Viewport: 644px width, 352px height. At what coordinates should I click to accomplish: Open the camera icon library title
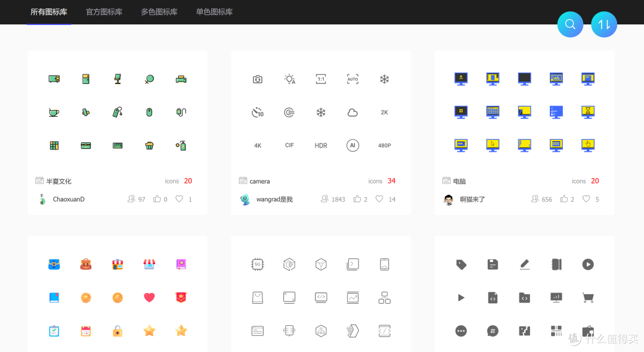pyautogui.click(x=259, y=181)
